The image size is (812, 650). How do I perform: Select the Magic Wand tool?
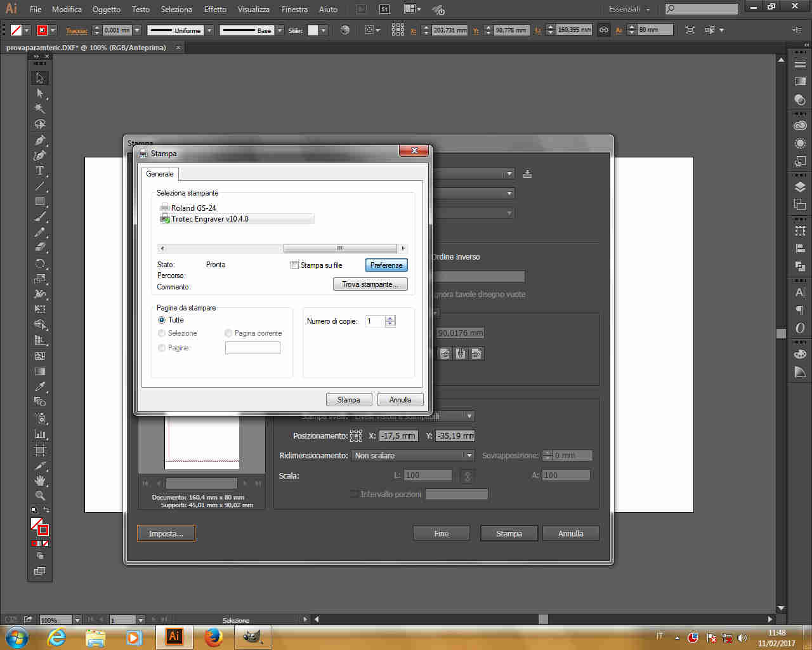(39, 109)
